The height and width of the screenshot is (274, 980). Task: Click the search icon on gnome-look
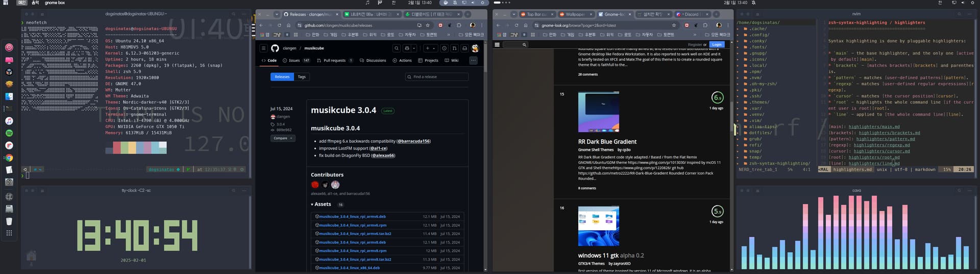[x=524, y=45]
